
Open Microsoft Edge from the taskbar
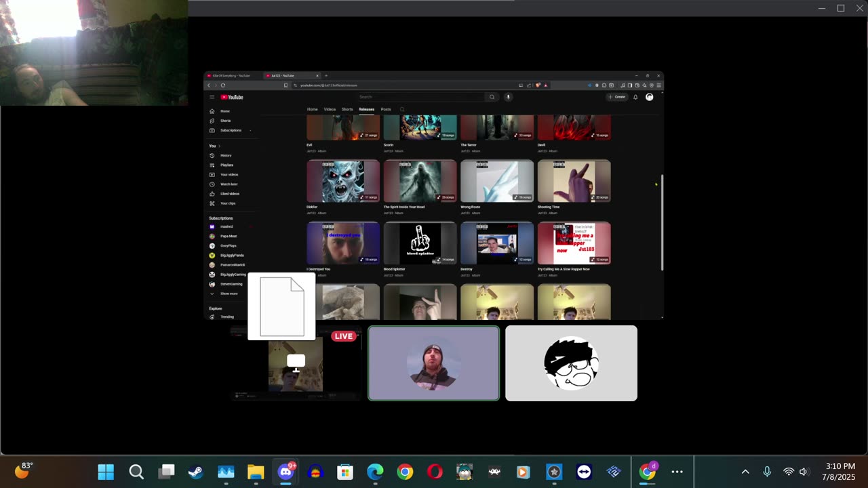coord(375,472)
